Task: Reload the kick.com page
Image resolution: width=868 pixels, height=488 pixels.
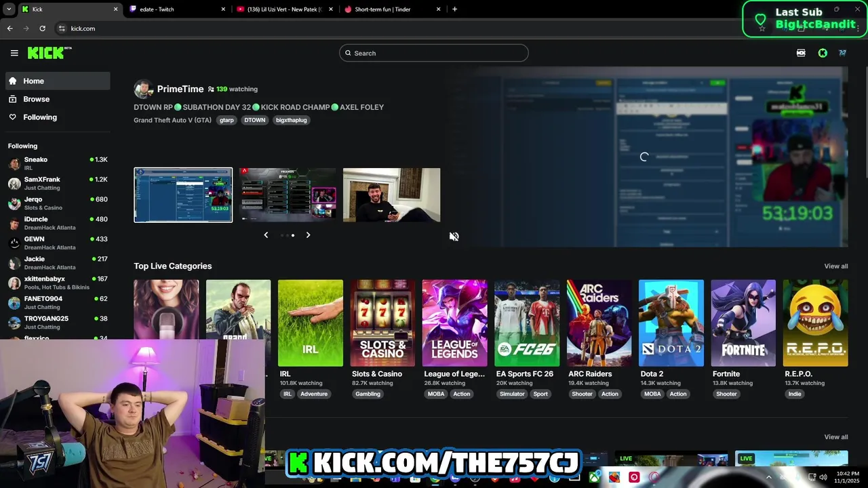Action: pyautogui.click(x=42, y=28)
